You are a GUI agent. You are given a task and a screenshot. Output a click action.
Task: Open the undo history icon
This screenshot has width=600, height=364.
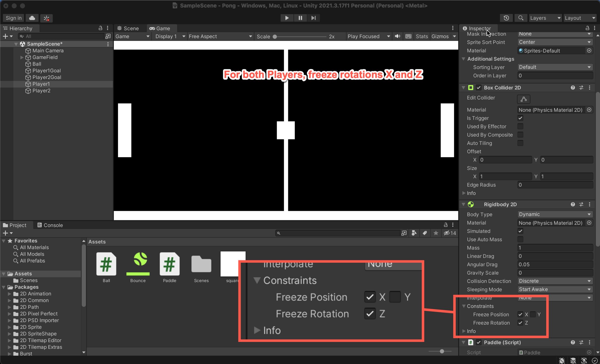tap(506, 18)
